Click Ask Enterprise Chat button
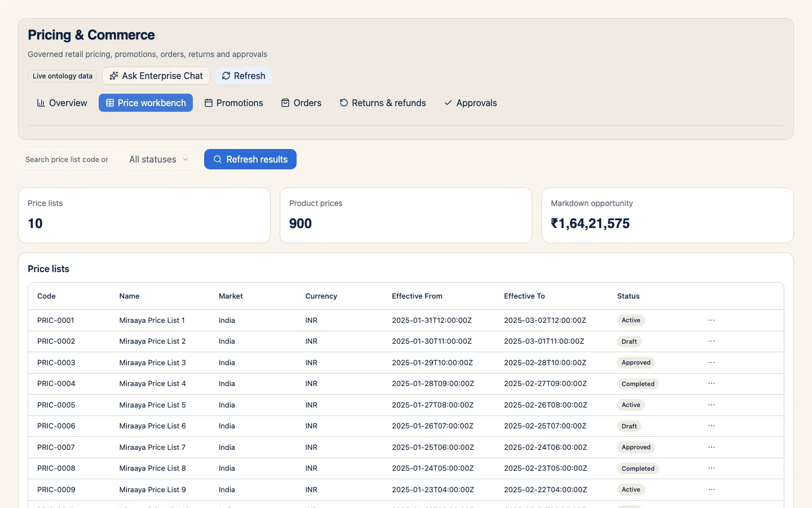The image size is (812, 508). (x=156, y=76)
